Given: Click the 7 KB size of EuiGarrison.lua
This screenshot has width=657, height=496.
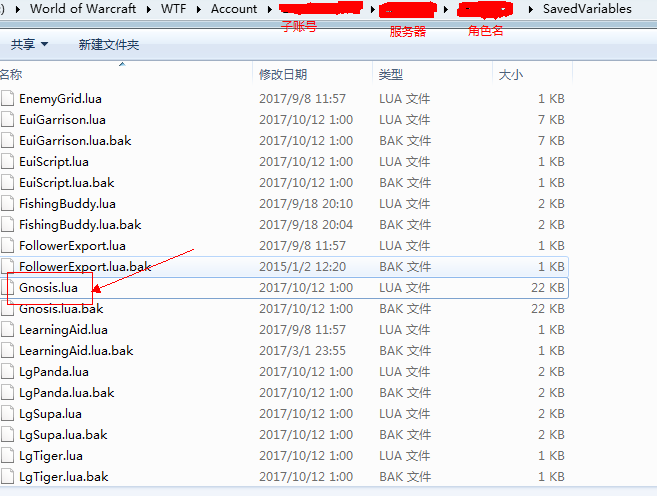Looking at the screenshot, I should (x=551, y=119).
